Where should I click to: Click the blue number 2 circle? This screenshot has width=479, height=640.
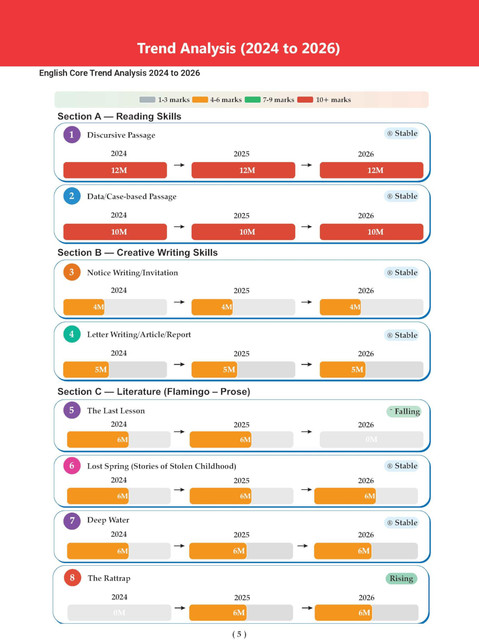[x=72, y=196]
